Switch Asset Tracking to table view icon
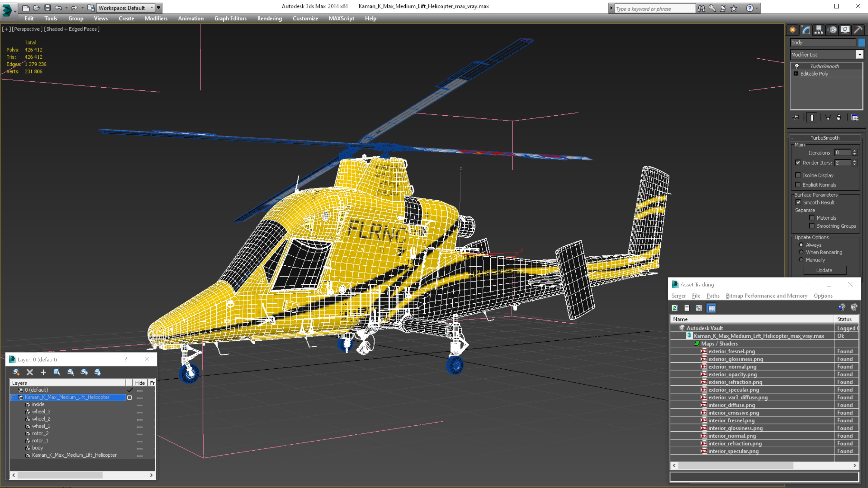The height and width of the screenshot is (488, 868). pyautogui.click(x=711, y=308)
